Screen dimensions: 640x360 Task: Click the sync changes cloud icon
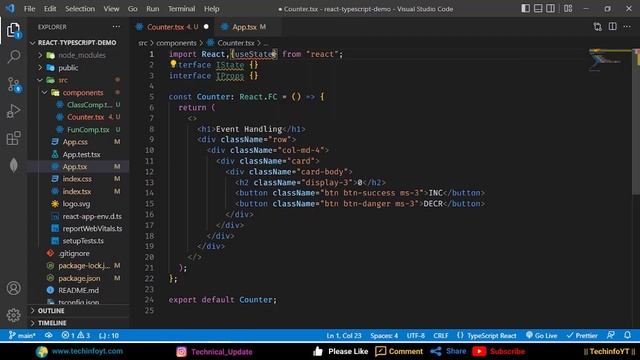pos(49,336)
